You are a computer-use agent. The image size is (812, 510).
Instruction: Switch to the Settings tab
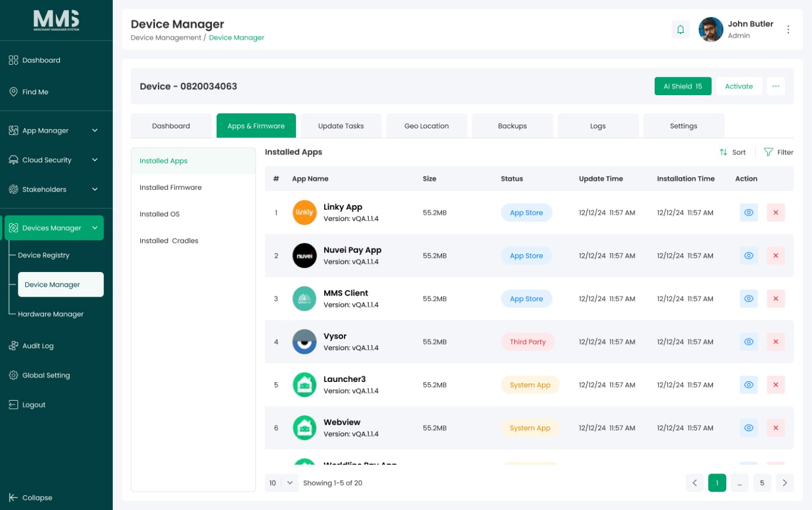tap(683, 126)
